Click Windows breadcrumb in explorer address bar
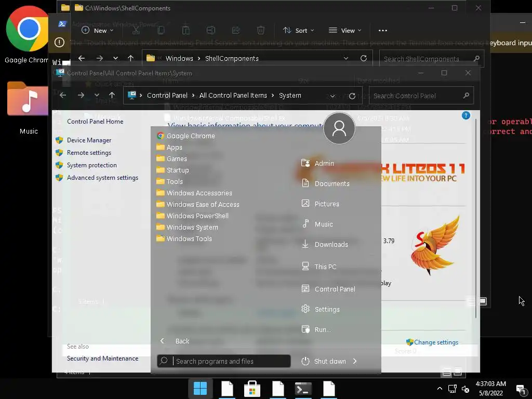 point(179,58)
